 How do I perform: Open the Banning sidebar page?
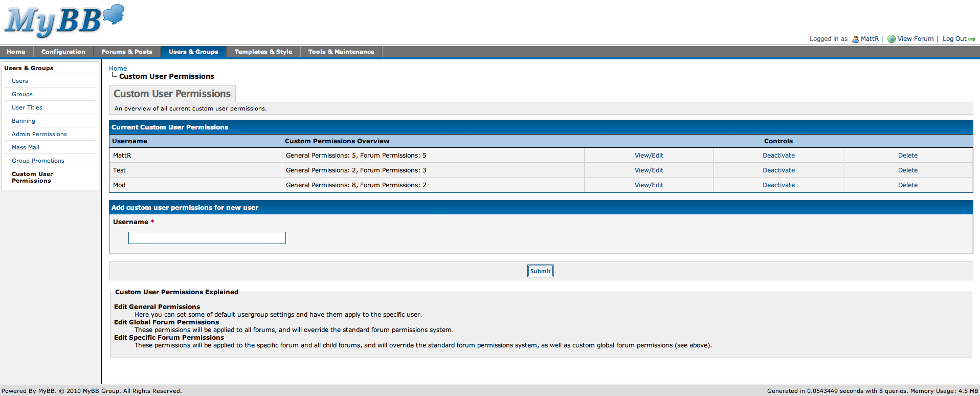[x=24, y=121]
